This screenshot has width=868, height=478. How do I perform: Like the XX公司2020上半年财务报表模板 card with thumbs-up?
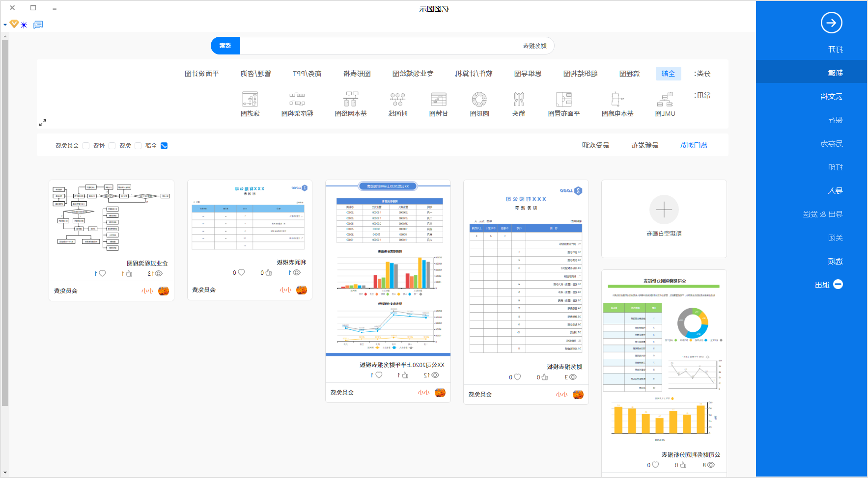405,375
